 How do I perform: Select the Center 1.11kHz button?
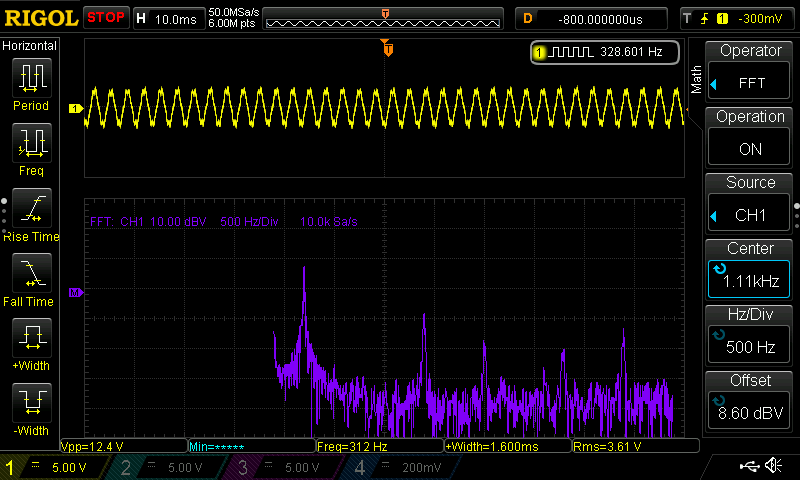[751, 270]
